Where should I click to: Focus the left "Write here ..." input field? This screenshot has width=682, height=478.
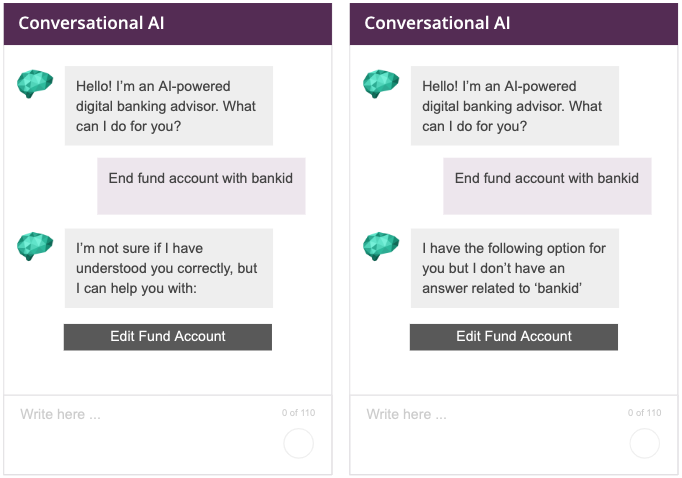tap(140, 414)
